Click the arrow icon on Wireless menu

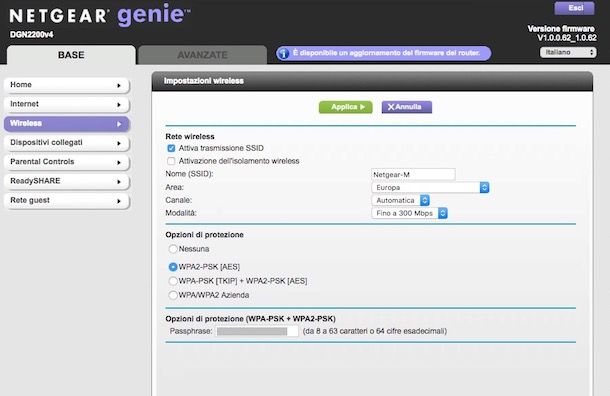pyautogui.click(x=119, y=124)
